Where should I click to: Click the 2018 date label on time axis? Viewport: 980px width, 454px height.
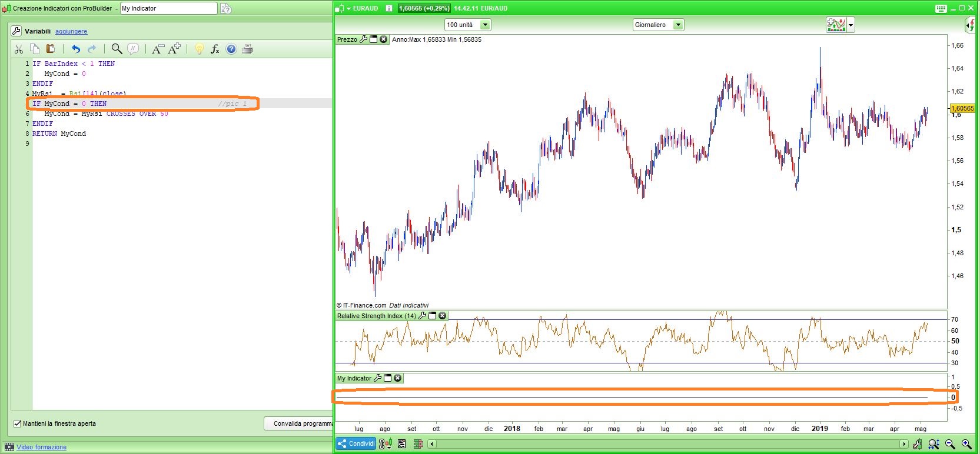point(512,429)
